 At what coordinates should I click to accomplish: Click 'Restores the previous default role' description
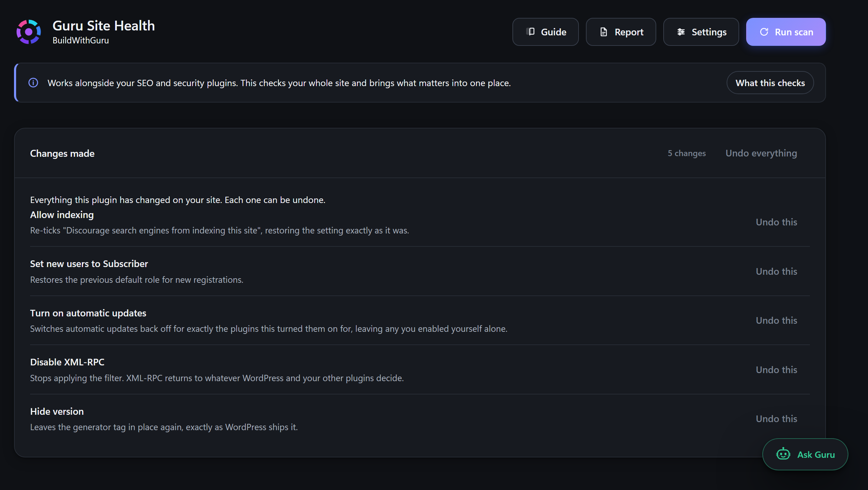[x=136, y=280]
